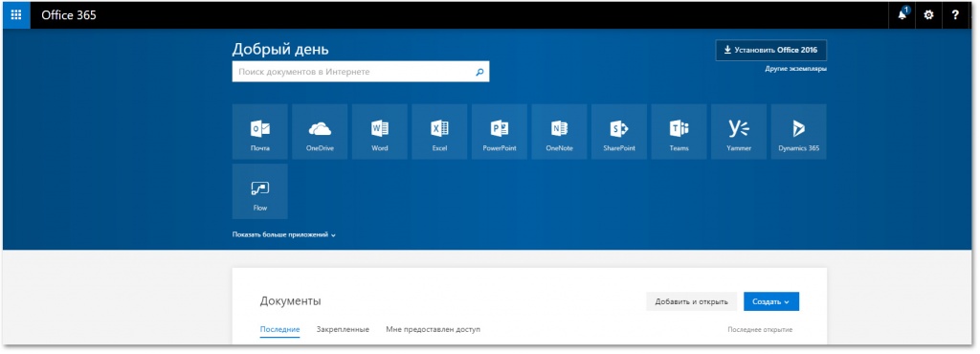This screenshot has height=354, width=980.
Task: Open the Создать dropdown button
Action: [771, 301]
